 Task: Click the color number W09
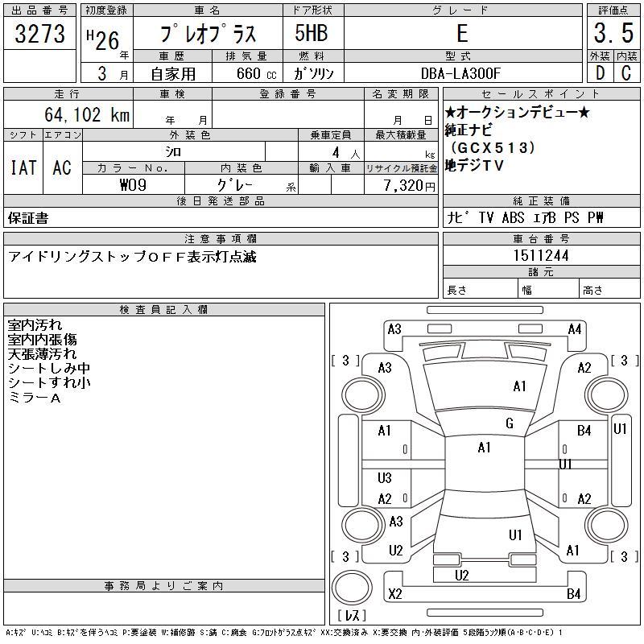[x=133, y=185]
